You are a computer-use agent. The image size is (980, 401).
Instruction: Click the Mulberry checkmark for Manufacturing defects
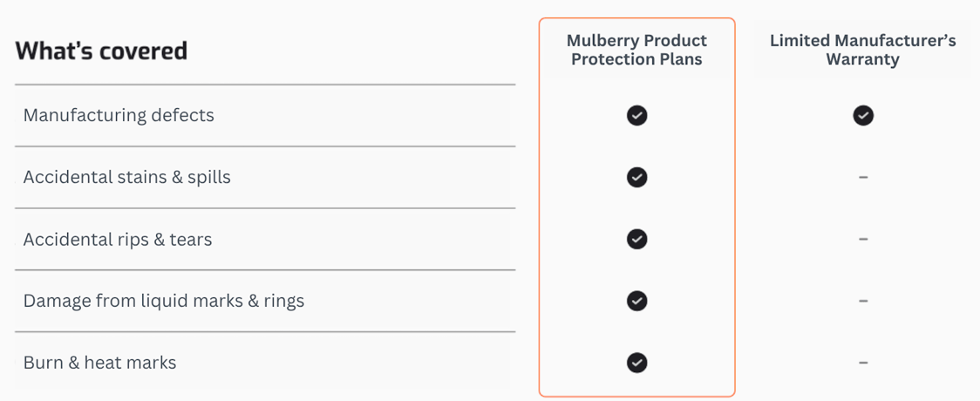pyautogui.click(x=637, y=115)
